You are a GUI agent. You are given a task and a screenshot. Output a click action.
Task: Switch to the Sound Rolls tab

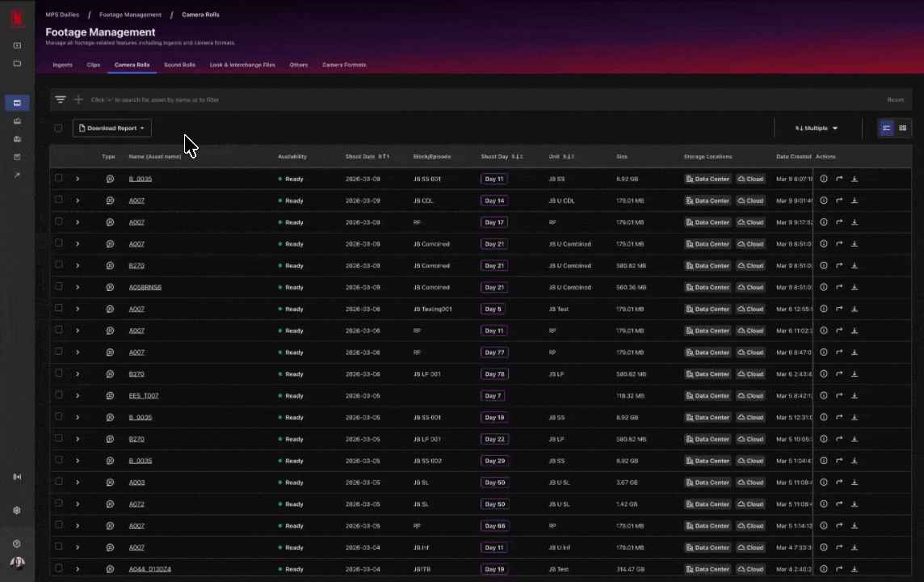tap(179, 65)
